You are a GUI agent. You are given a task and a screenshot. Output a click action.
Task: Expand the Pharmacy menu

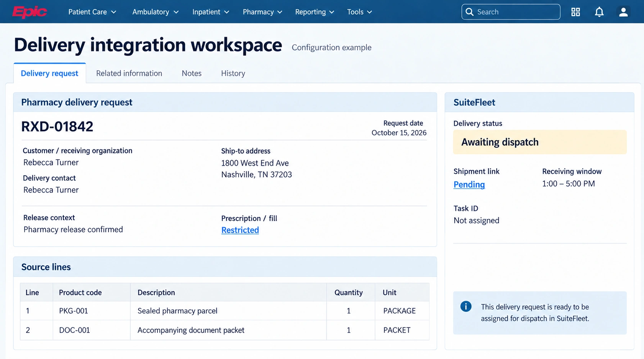[x=262, y=12]
